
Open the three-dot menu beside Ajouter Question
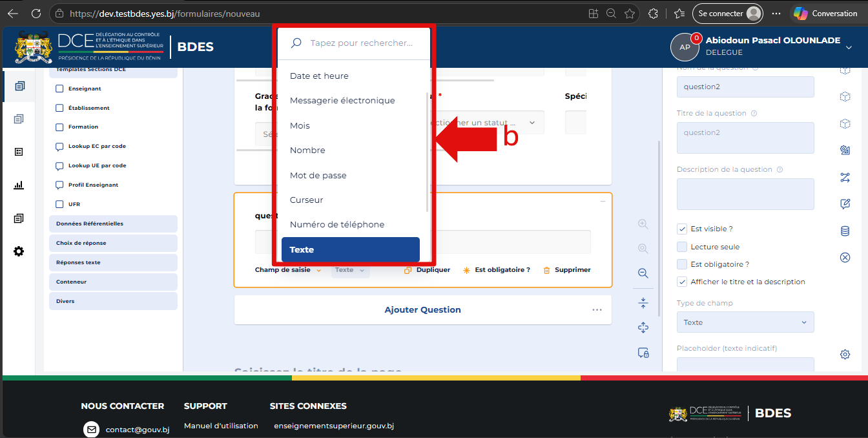[x=597, y=310]
